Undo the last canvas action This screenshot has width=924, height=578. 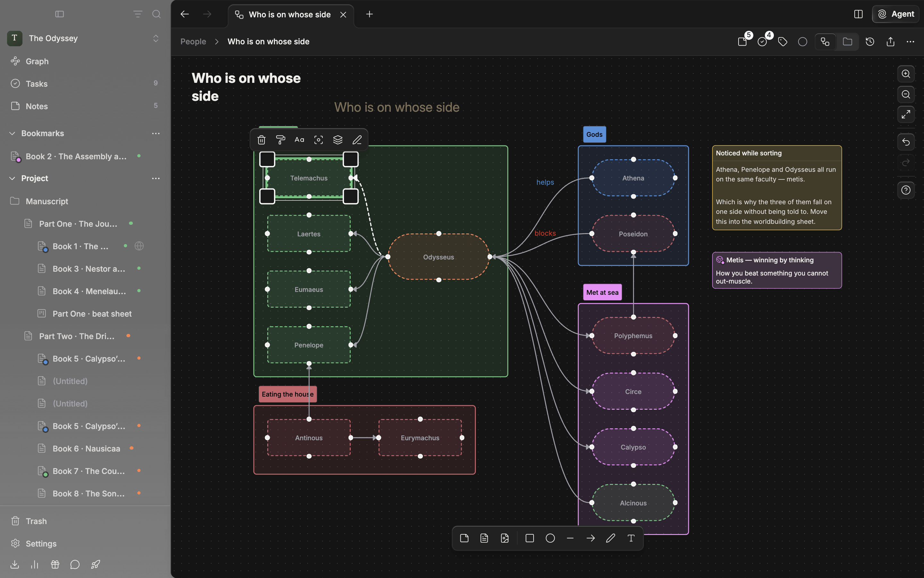(x=906, y=142)
